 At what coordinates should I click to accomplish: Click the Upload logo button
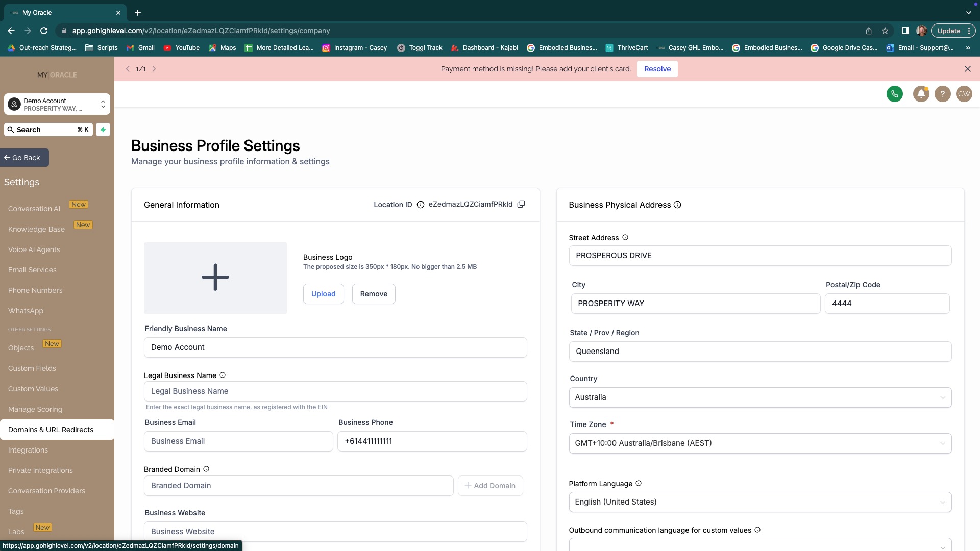tap(323, 294)
